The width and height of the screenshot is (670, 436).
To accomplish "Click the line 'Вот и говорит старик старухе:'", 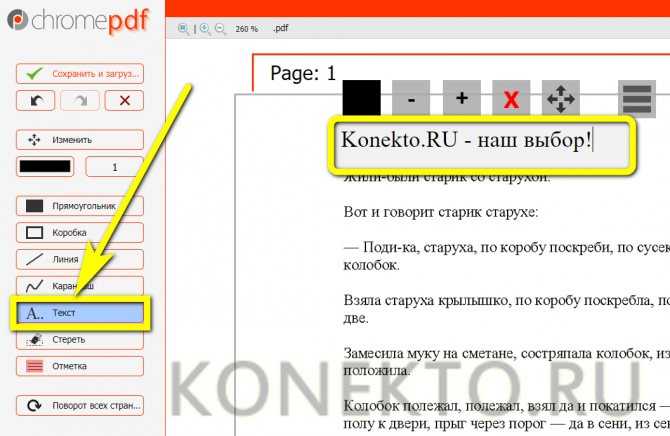I will [x=441, y=212].
